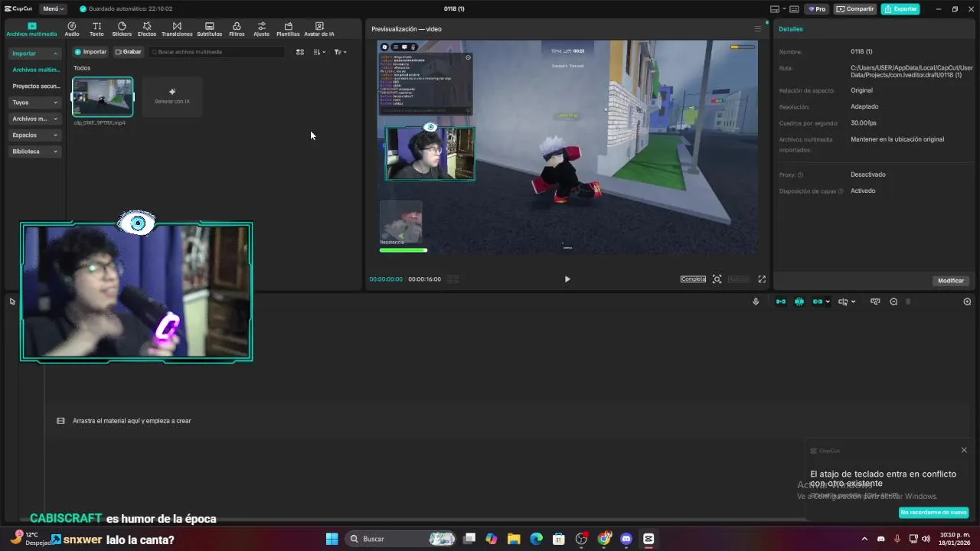Screen dimensions: 980x551
Task: Expand the Biblioteca sidebar section
Action: click(x=34, y=152)
